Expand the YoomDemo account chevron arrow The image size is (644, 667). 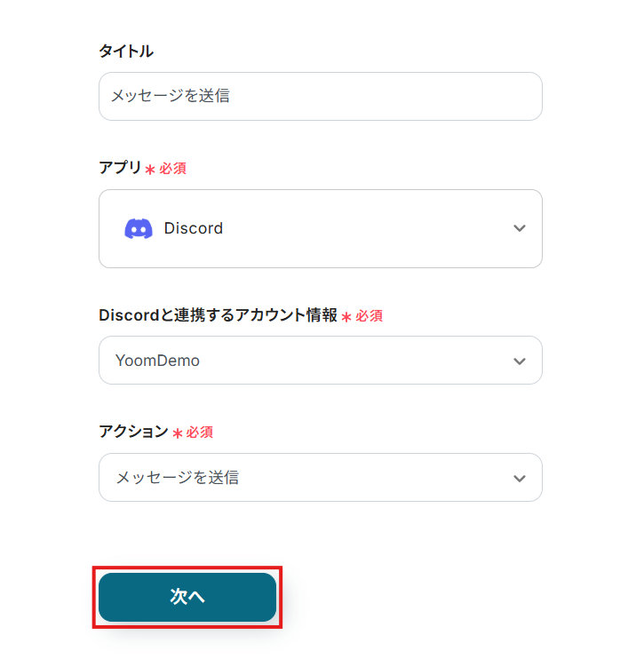[x=520, y=361]
